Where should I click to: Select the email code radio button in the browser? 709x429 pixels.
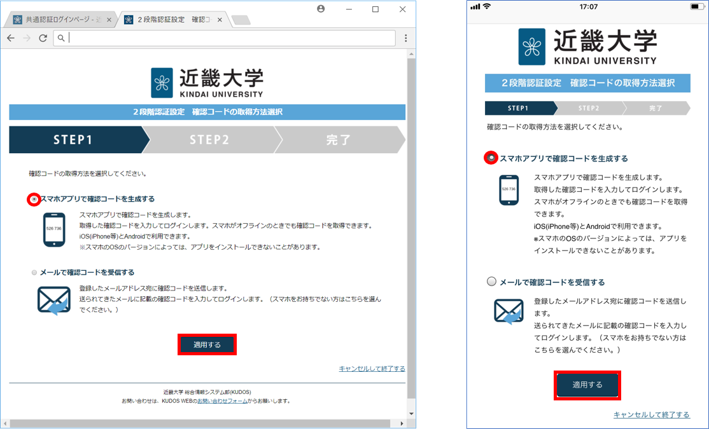click(x=34, y=272)
